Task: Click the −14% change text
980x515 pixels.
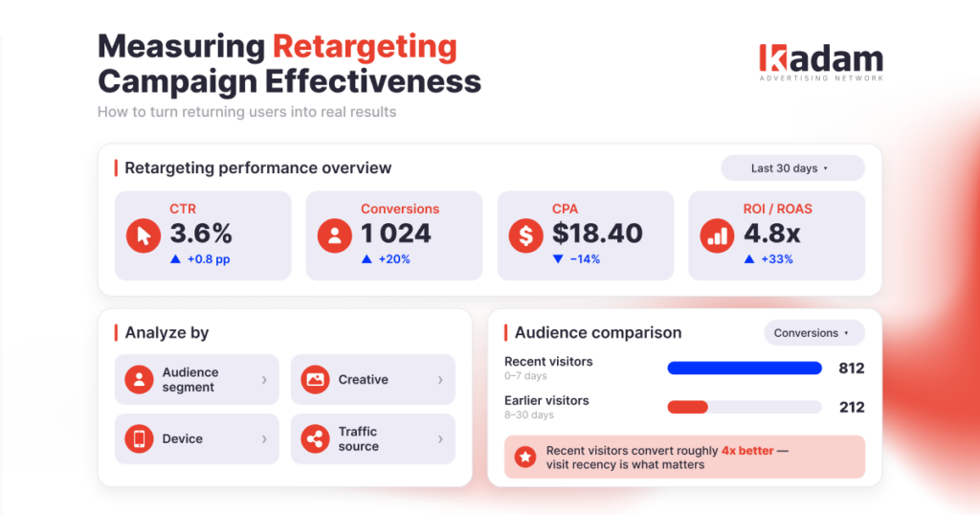Action: [x=585, y=259]
